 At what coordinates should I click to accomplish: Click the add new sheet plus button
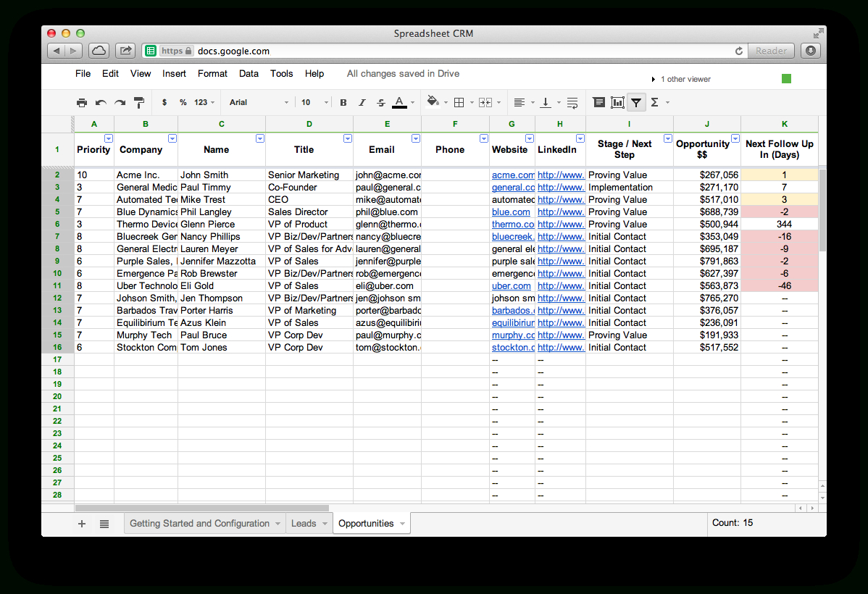pyautogui.click(x=82, y=524)
